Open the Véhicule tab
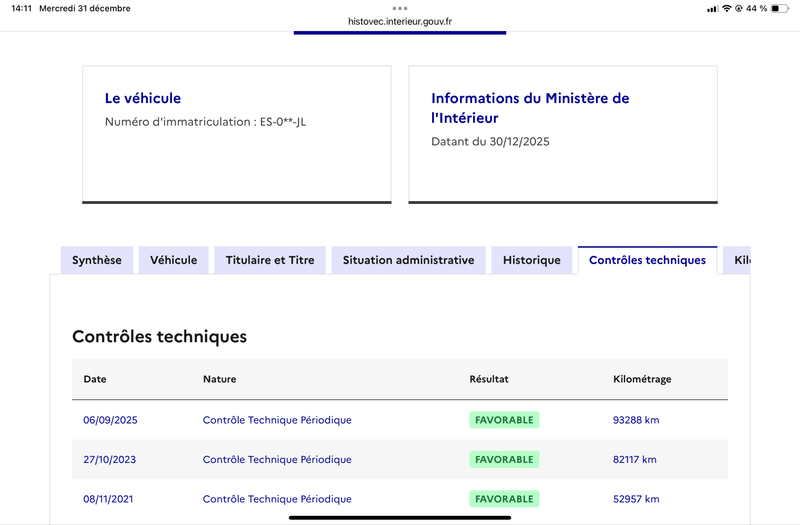 tap(173, 260)
